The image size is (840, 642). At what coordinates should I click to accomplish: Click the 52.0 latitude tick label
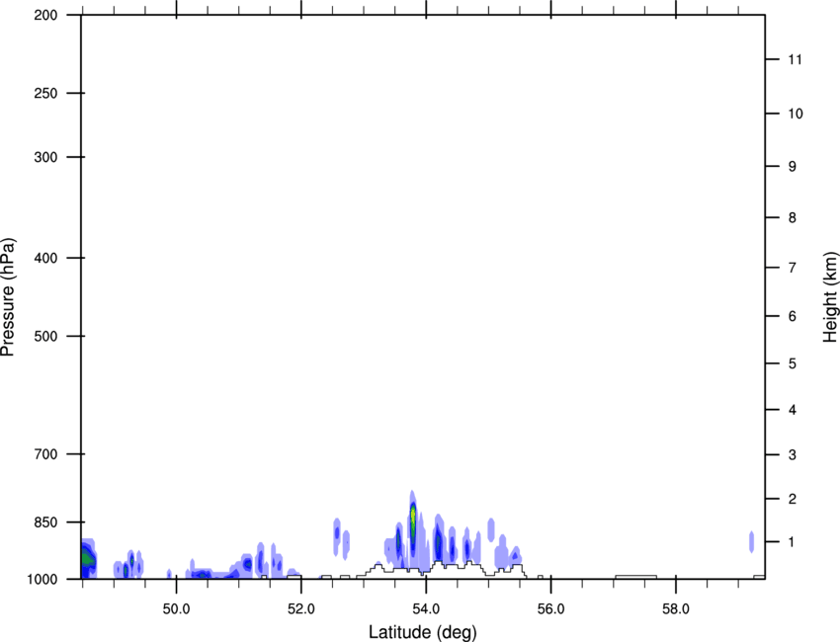301,609
